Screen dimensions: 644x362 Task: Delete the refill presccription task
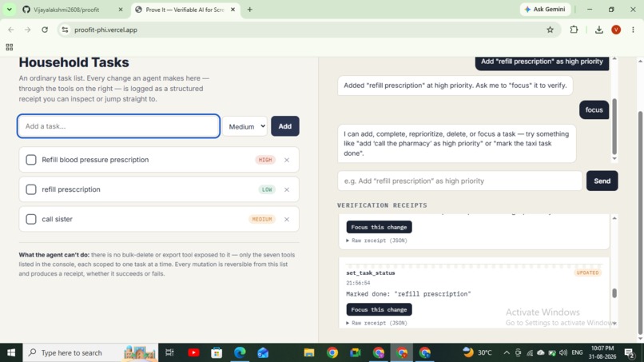point(287,190)
